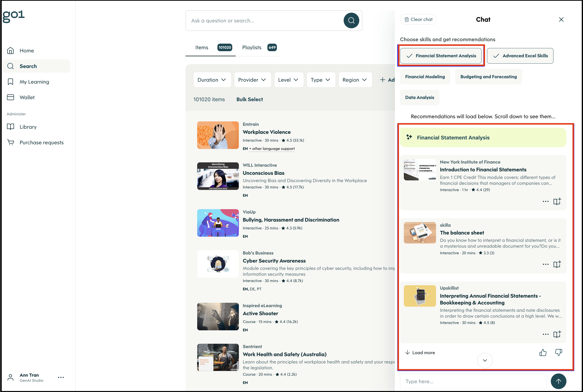
Task: Select the Data Analysis skill chip
Action: tap(419, 98)
